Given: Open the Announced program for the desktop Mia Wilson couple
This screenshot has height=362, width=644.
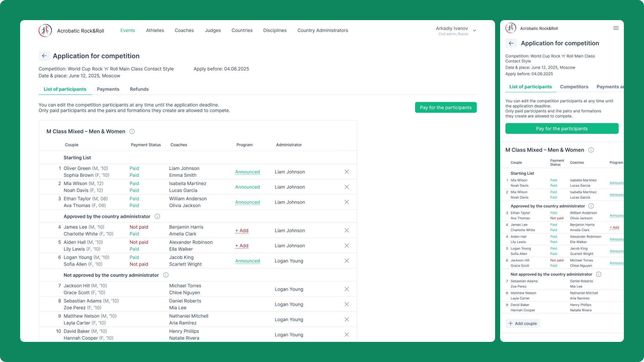Looking at the screenshot, I should click(248, 187).
